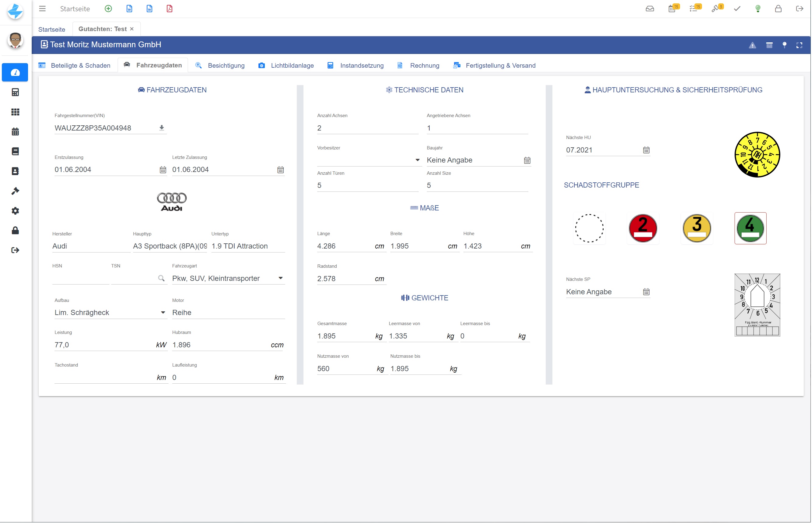Switch to Rechnung tab
812x523 pixels.
(x=418, y=65)
